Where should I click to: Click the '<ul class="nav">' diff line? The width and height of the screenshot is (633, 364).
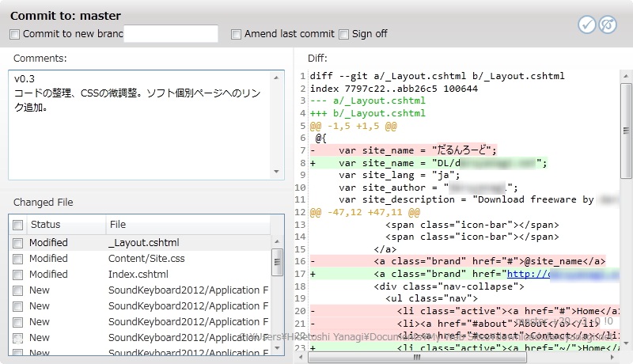(x=431, y=298)
